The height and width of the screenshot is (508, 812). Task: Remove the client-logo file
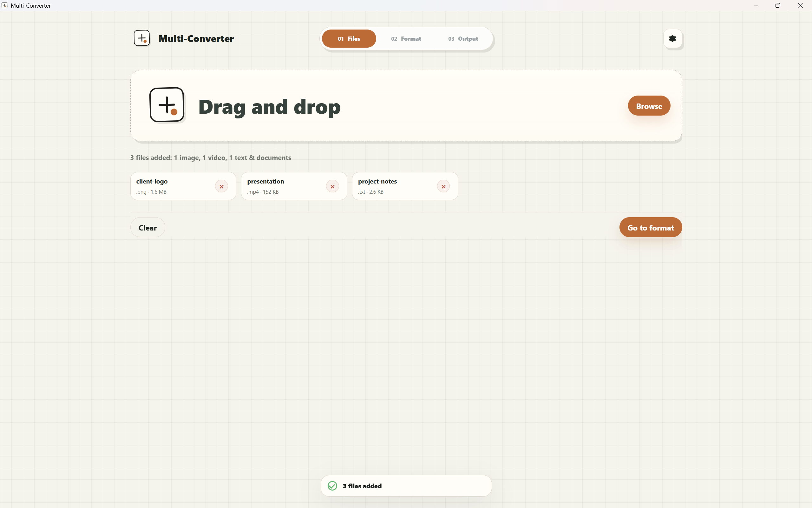pos(221,186)
